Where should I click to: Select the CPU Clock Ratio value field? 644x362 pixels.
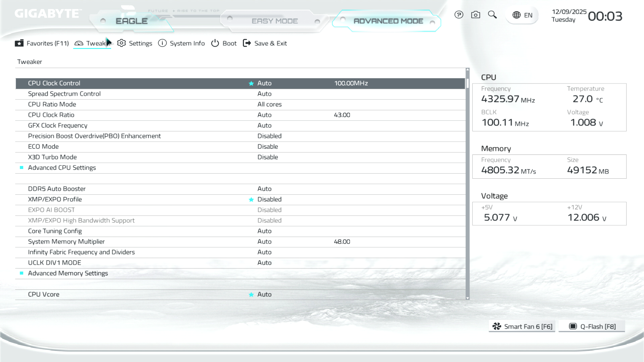[264, 115]
